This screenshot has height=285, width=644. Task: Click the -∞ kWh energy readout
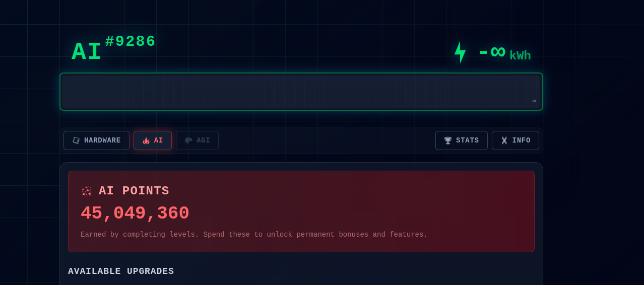[504, 53]
